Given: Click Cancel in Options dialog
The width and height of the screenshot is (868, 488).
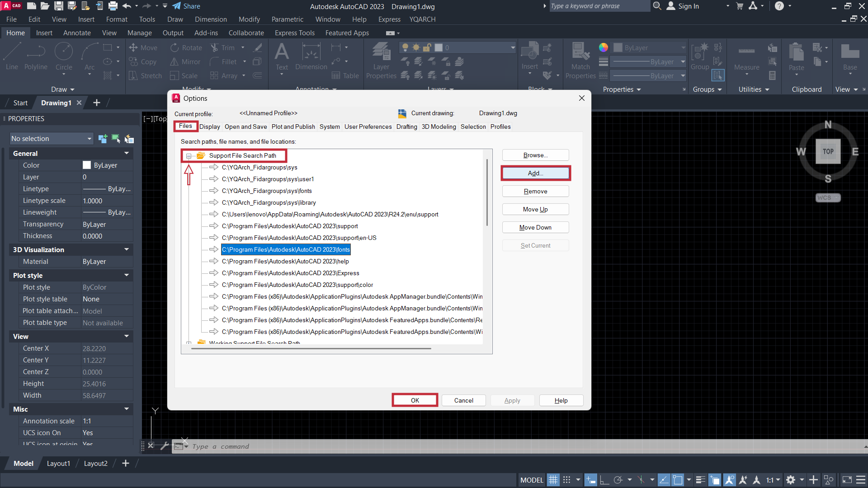Looking at the screenshot, I should [x=464, y=400].
